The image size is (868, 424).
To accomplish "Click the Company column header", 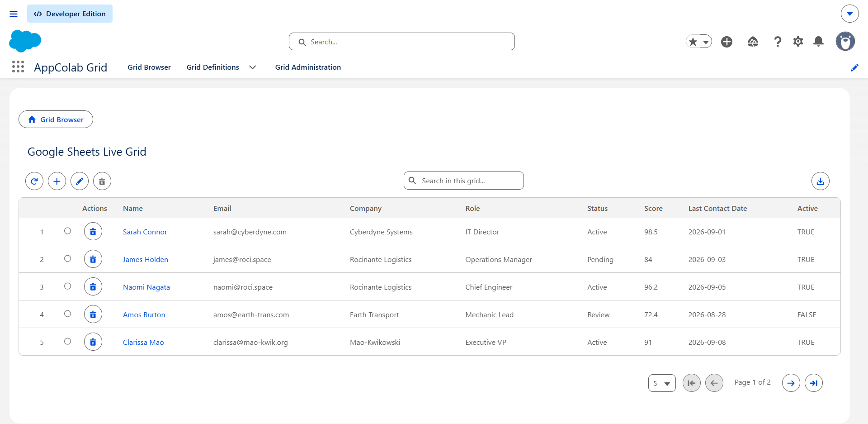I will [x=366, y=208].
